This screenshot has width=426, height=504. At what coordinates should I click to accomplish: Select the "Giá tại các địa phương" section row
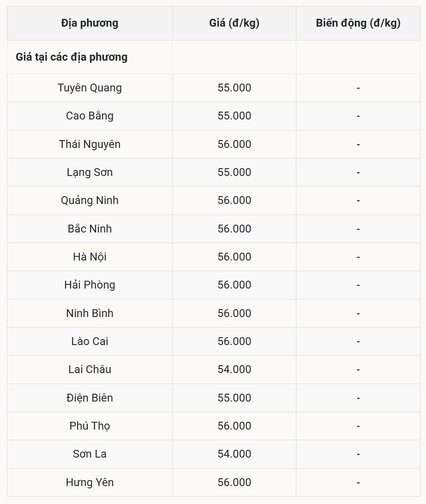(72, 57)
